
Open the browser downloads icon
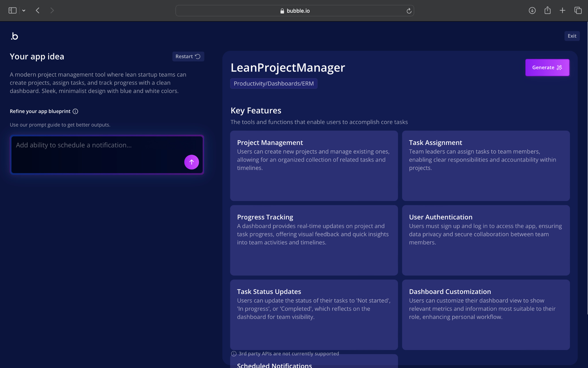click(x=532, y=11)
